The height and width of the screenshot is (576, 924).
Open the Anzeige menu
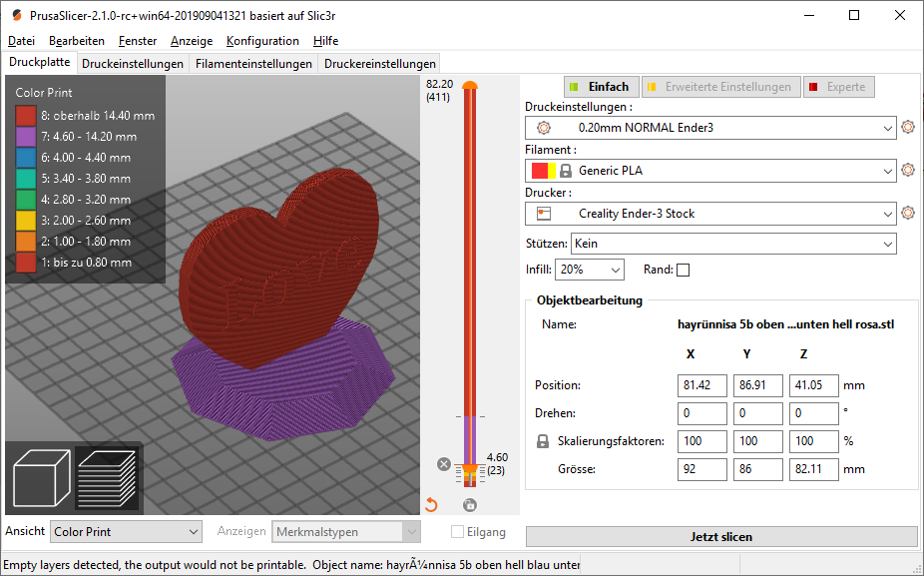pos(192,41)
